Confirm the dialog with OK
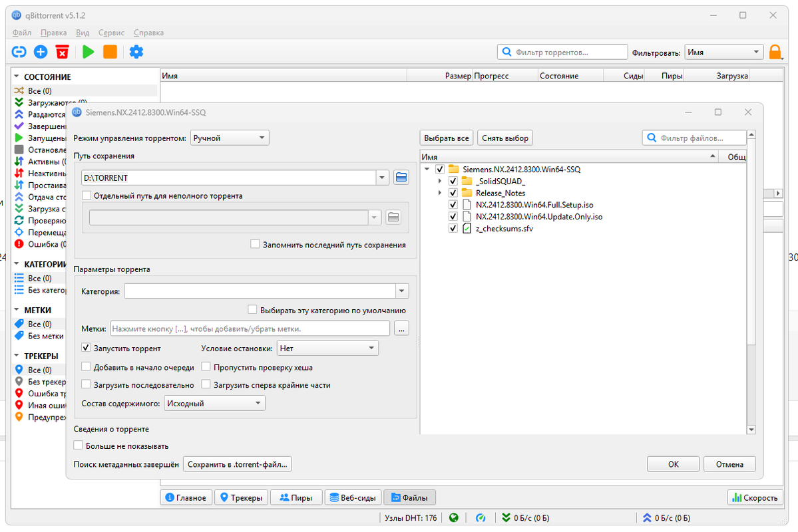 [673, 464]
